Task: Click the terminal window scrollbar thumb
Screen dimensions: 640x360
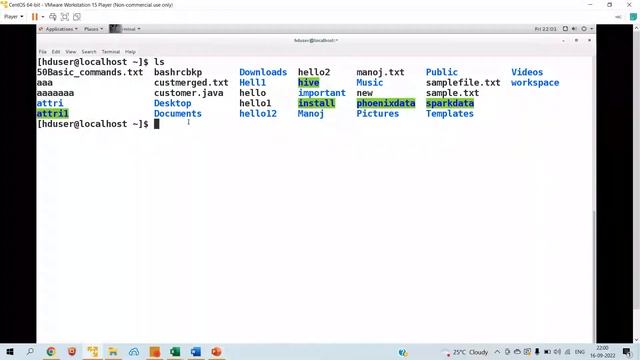Action: 594,276
